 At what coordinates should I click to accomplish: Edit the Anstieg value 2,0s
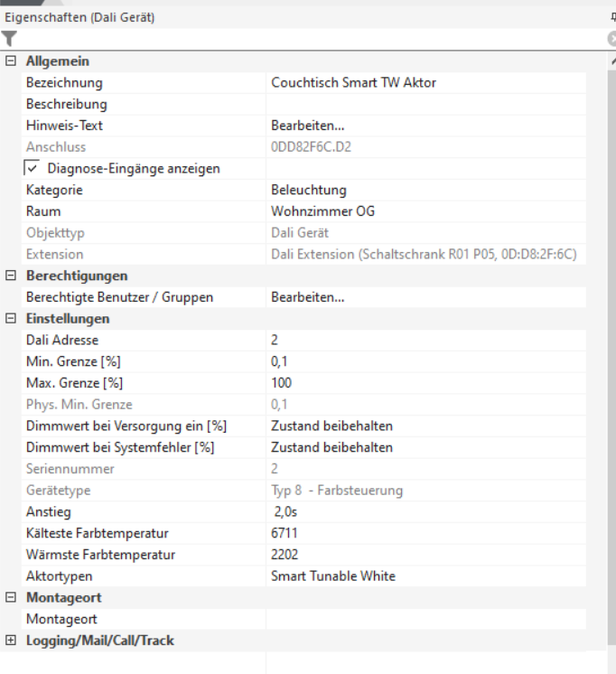[426, 511]
